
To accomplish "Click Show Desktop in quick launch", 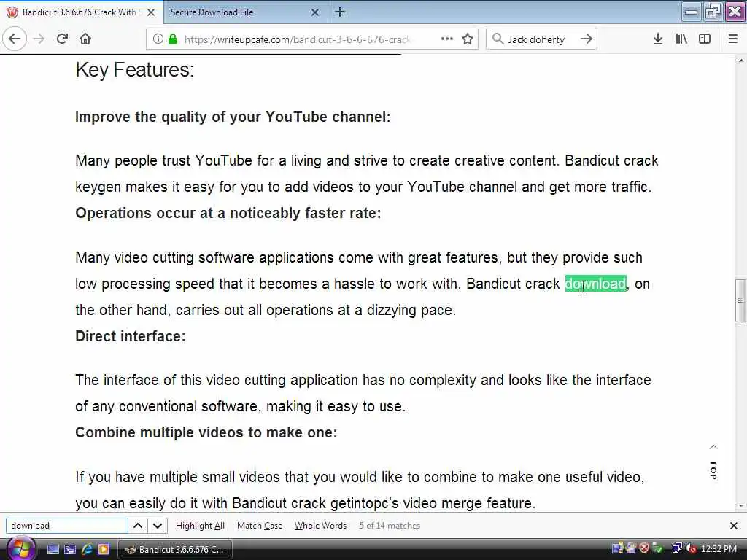I will pyautogui.click(x=53, y=550).
